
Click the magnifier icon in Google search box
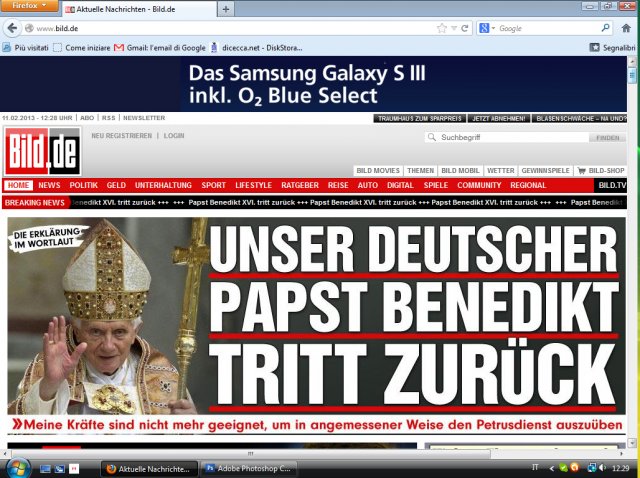coord(606,28)
